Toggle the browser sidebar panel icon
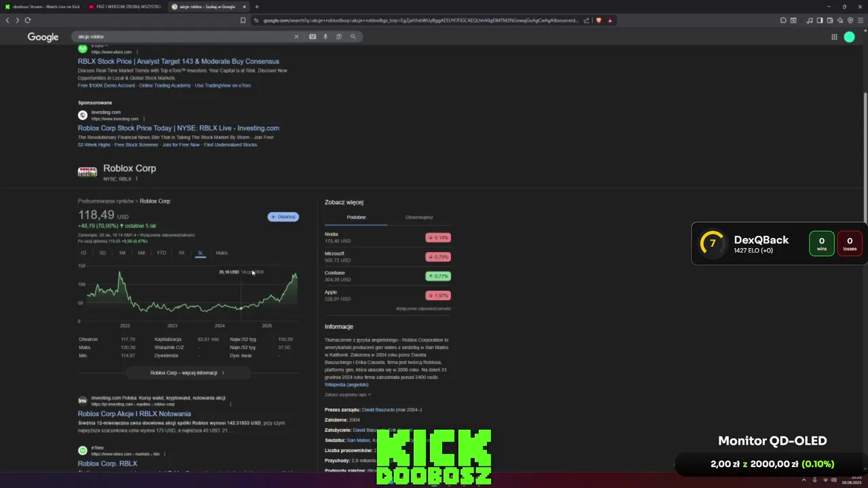Screen dimensions: 868x488 point(820,20)
